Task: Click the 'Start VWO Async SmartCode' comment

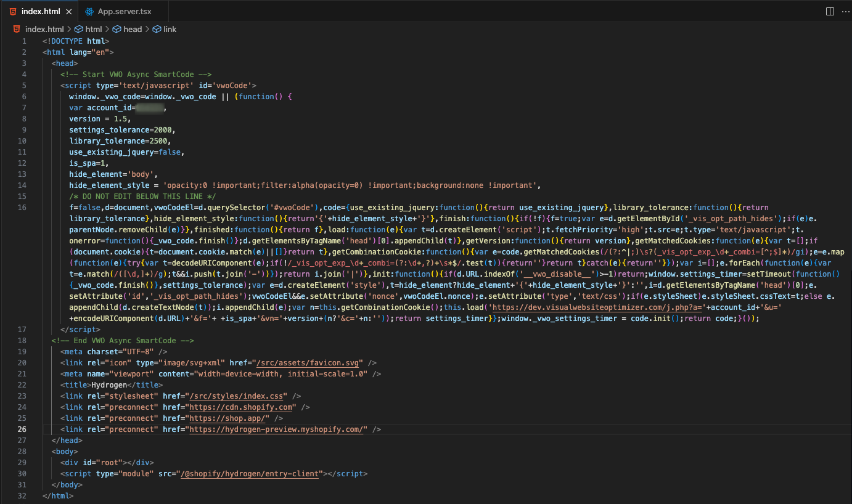Action: [136, 75]
